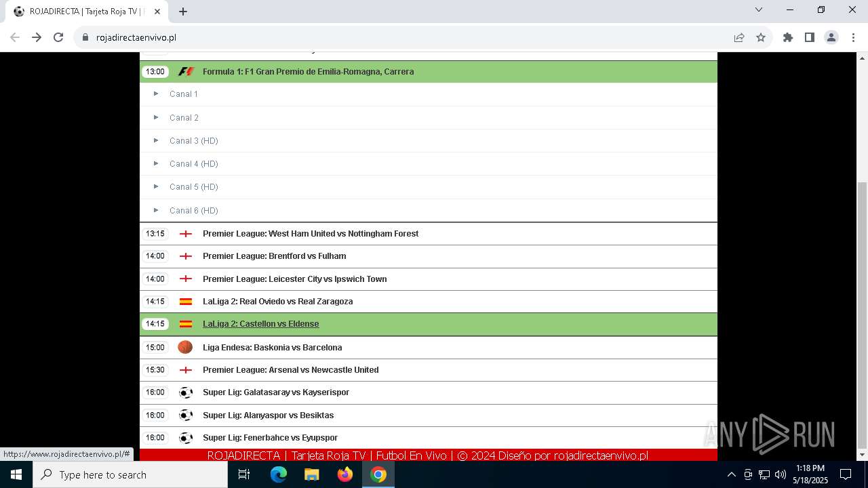Viewport: 868px width, 488px height.
Task: Click England flag beside Arsenal vs Newcastle
Action: pos(186,370)
